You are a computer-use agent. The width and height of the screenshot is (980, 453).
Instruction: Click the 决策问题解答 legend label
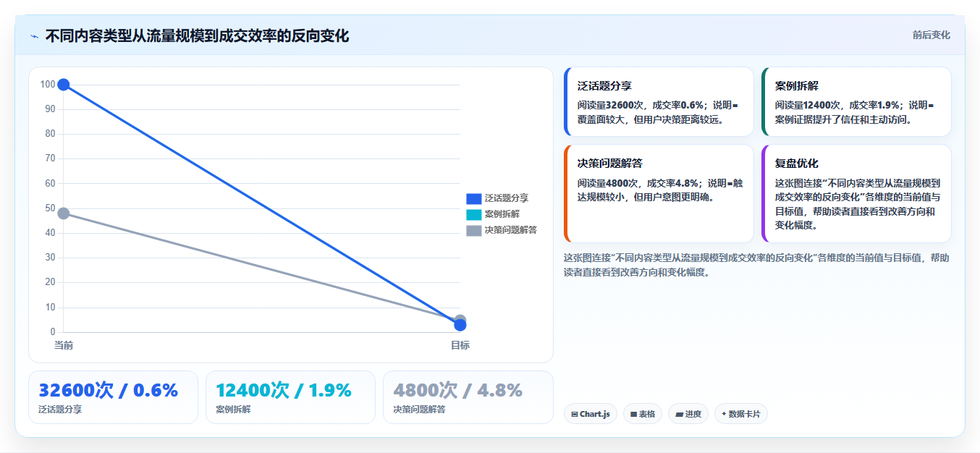tap(511, 230)
